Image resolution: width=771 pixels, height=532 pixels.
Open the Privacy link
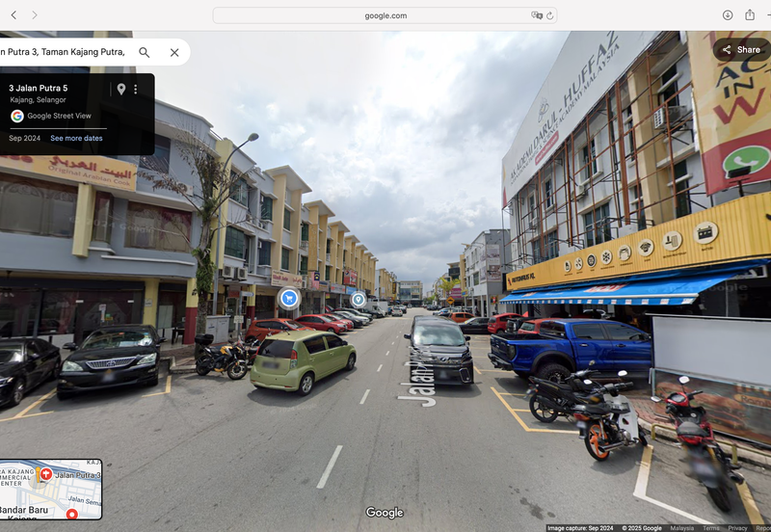pos(737,528)
